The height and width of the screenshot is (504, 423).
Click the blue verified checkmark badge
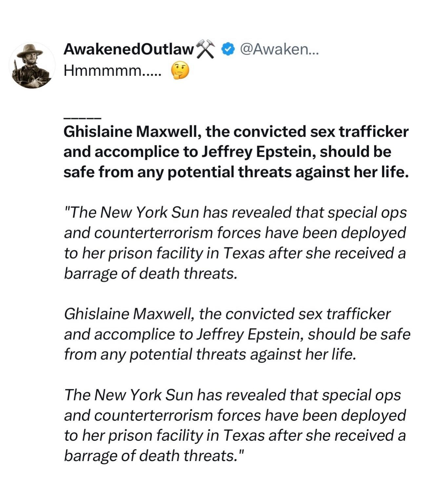228,49
